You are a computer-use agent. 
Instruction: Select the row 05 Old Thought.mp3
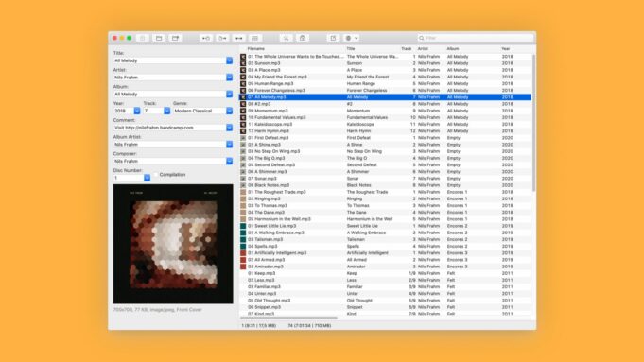(x=385, y=301)
